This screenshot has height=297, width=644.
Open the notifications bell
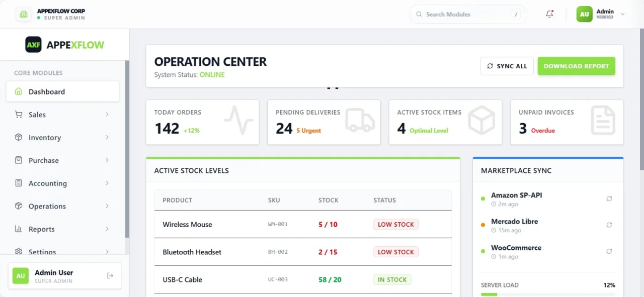point(549,14)
